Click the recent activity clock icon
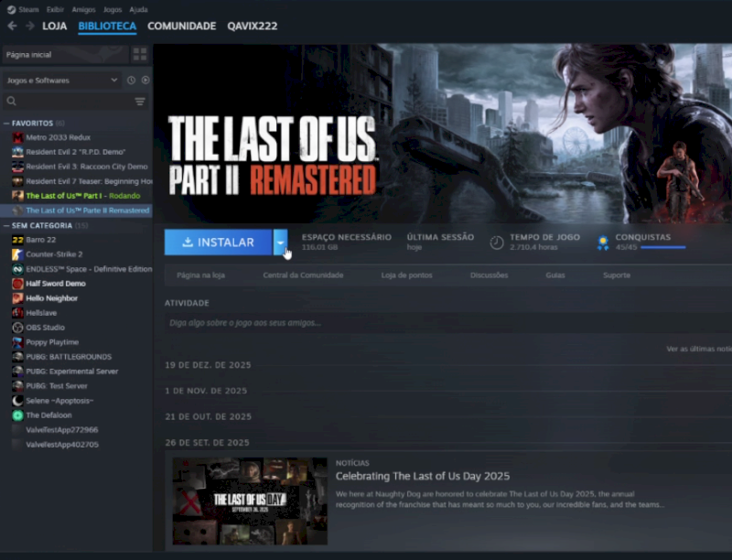Viewport: 732px width, 560px height. (131, 81)
